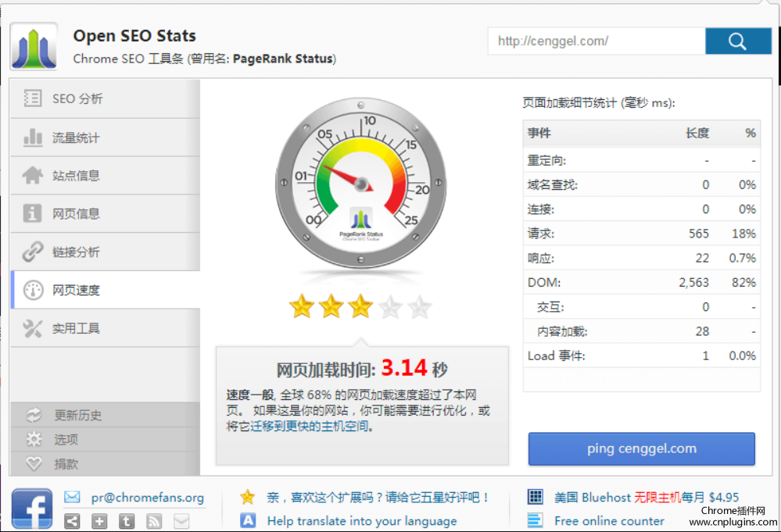Open the SEO 分析 tab
Screen dimensions: 781x532
[105, 98]
